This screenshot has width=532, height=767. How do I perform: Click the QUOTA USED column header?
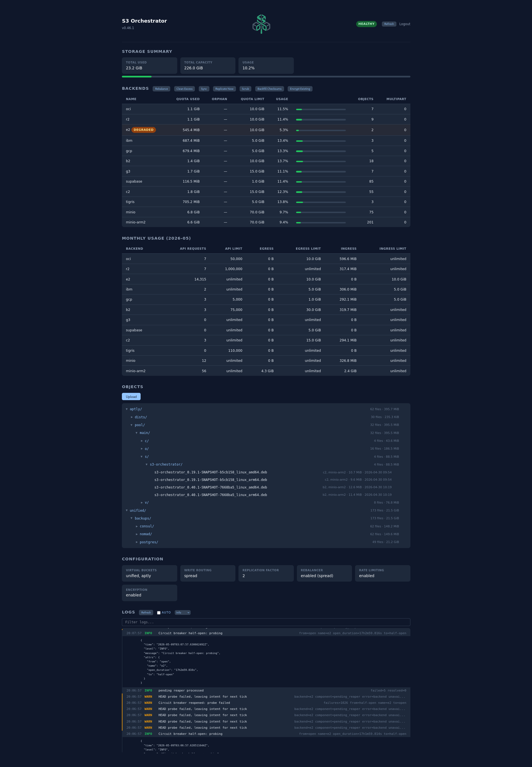(188, 99)
